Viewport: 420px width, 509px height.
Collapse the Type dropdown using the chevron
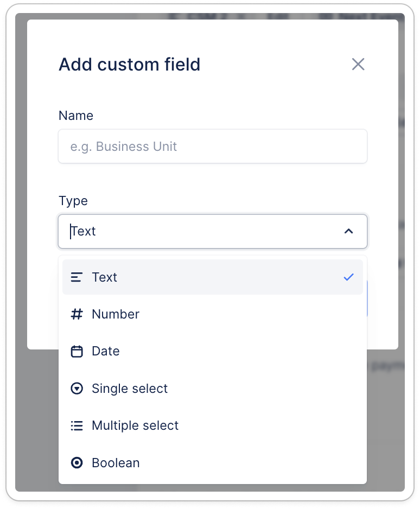tap(349, 232)
